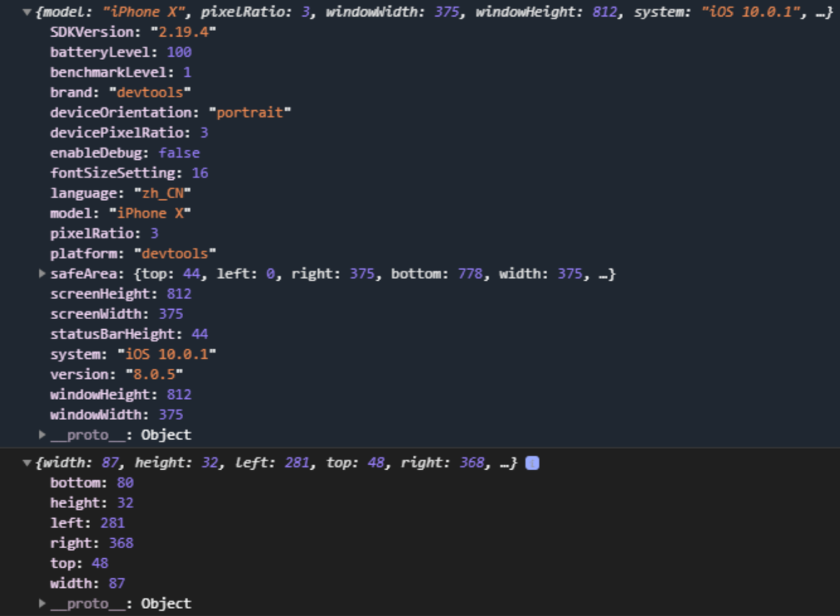Click language: "zh_CN" row
840x616 pixels.
tap(120, 193)
